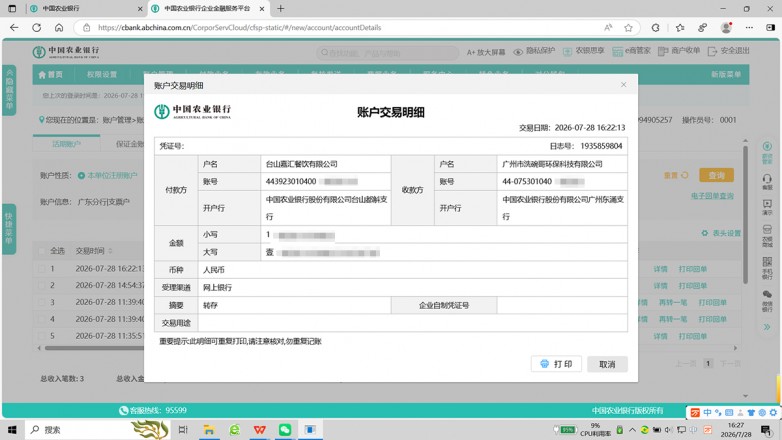
Task: Expand the 快捷菜单 side tab
Action: point(9,229)
